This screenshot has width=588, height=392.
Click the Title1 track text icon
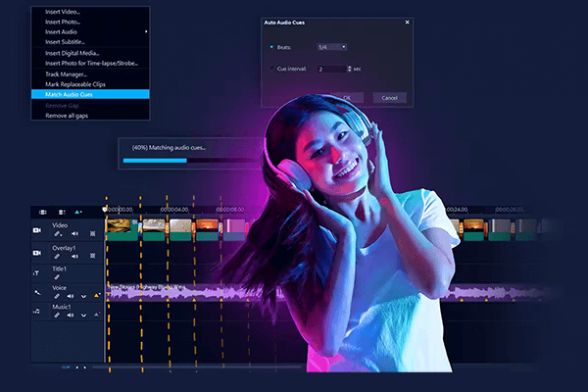click(x=36, y=272)
